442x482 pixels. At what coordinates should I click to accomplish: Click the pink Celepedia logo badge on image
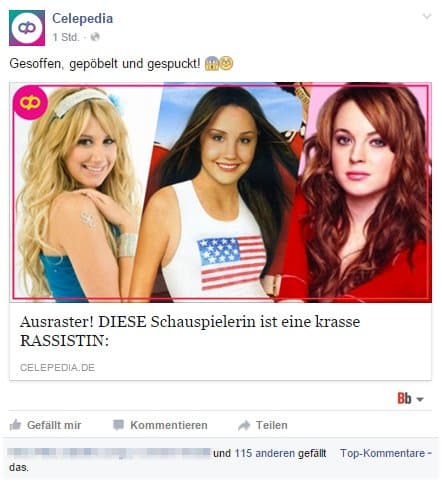30,102
